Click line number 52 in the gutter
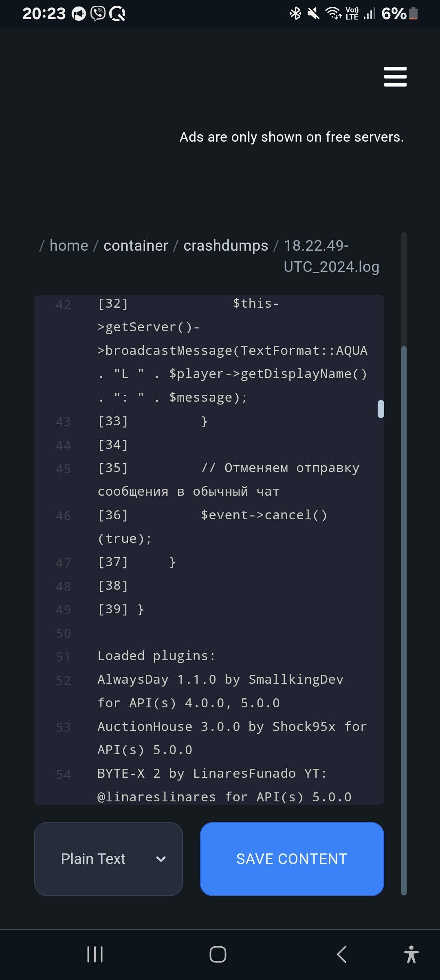440x980 pixels. [64, 680]
